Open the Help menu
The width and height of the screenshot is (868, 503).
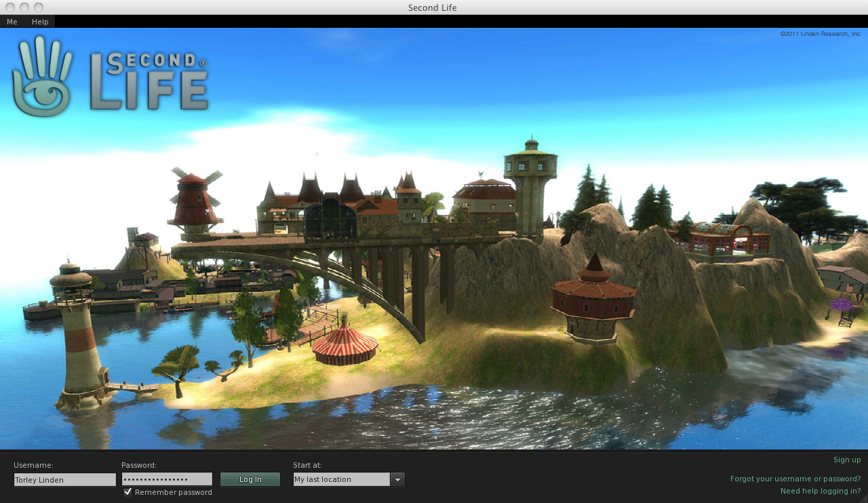40,22
